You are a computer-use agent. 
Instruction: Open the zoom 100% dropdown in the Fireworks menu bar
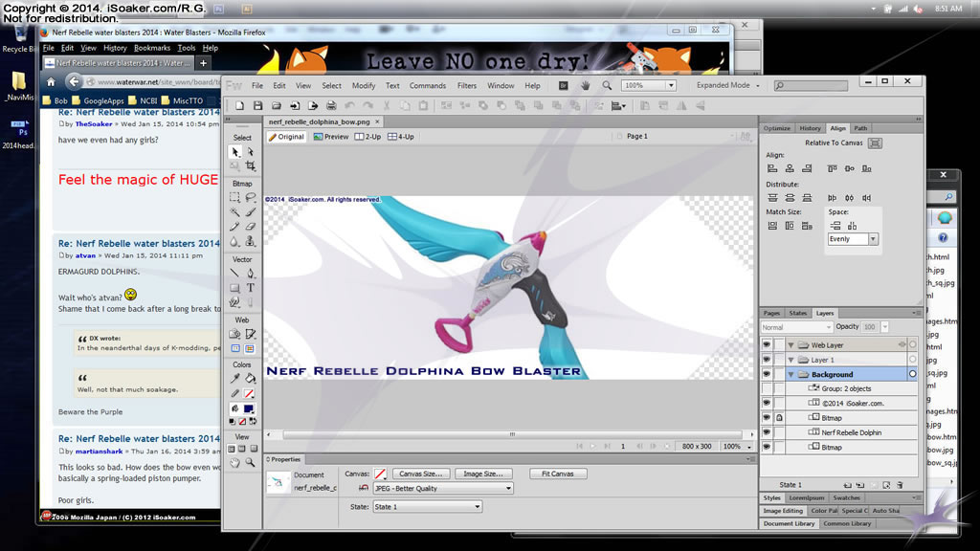pyautogui.click(x=671, y=85)
